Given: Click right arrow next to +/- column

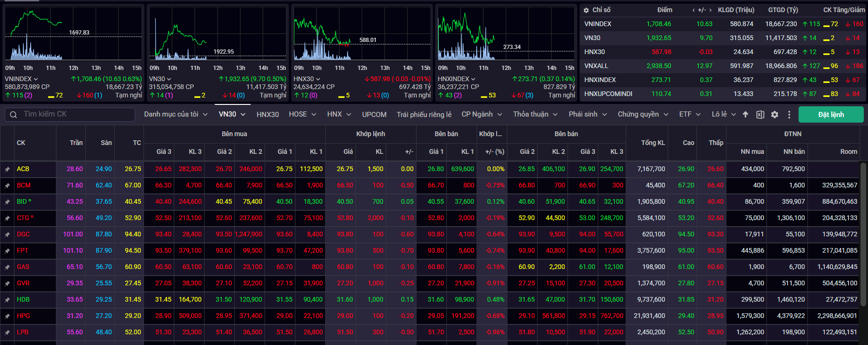Looking at the screenshot, I should click(711, 10).
